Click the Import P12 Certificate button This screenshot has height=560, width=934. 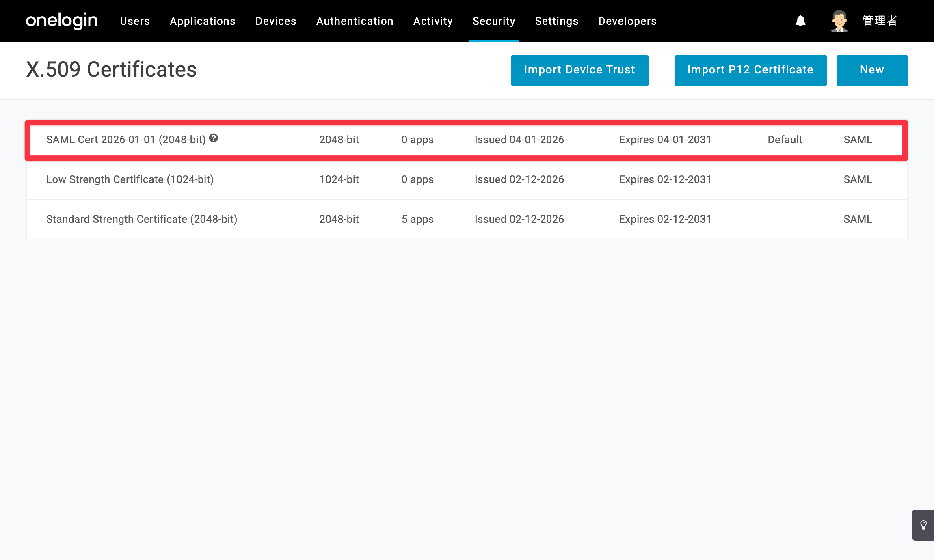click(750, 70)
